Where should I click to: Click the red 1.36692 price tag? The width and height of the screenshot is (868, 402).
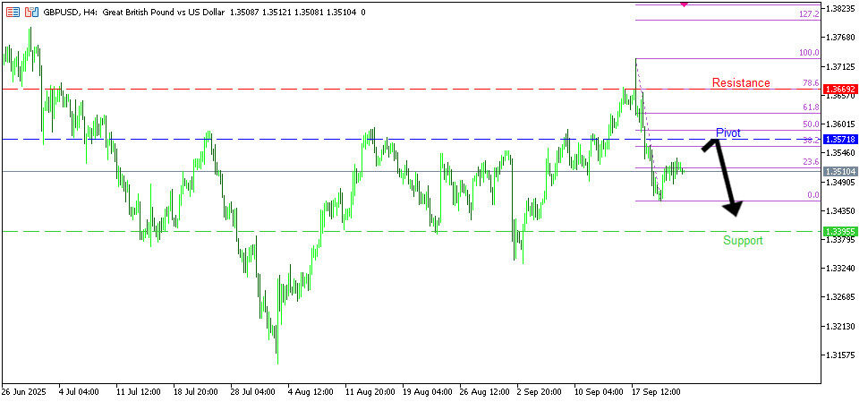840,90
